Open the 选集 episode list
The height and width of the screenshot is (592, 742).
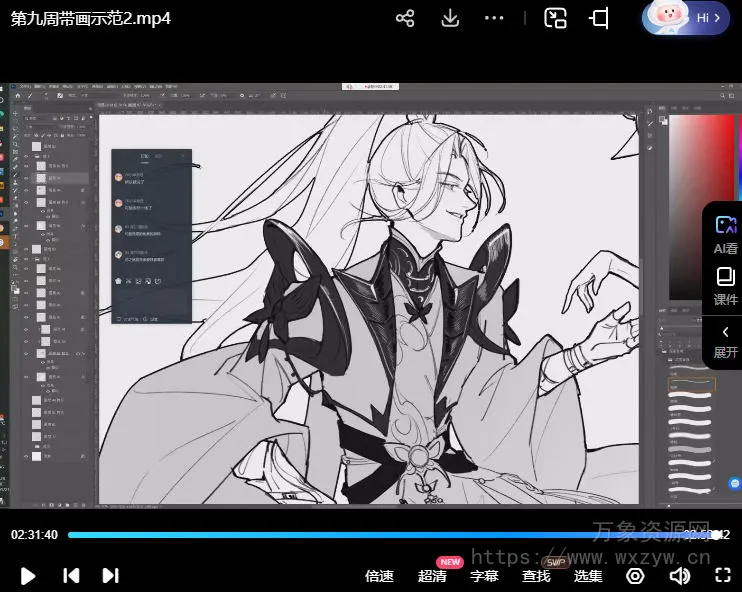coord(588,576)
